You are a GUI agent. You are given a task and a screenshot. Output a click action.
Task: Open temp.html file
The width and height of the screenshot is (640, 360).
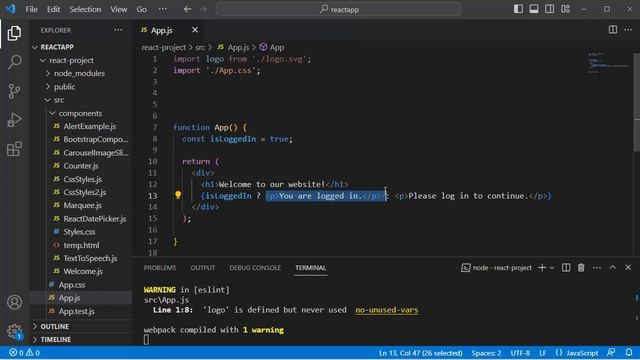[x=81, y=245]
